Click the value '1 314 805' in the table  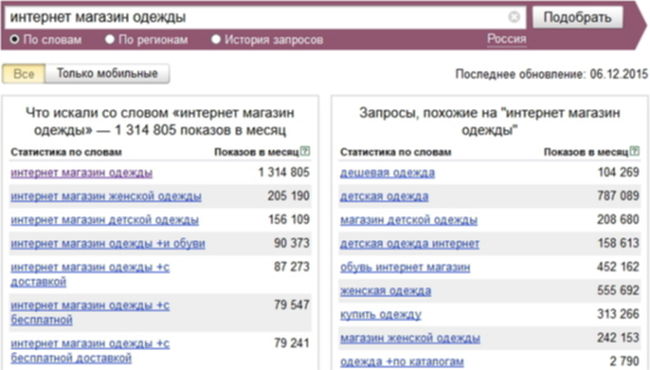[284, 172]
